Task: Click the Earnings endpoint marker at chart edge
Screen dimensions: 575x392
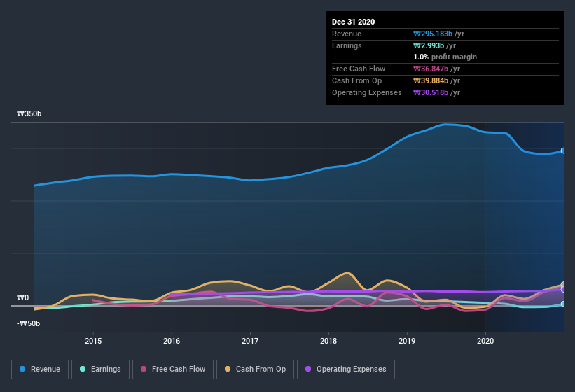Action: tap(563, 304)
